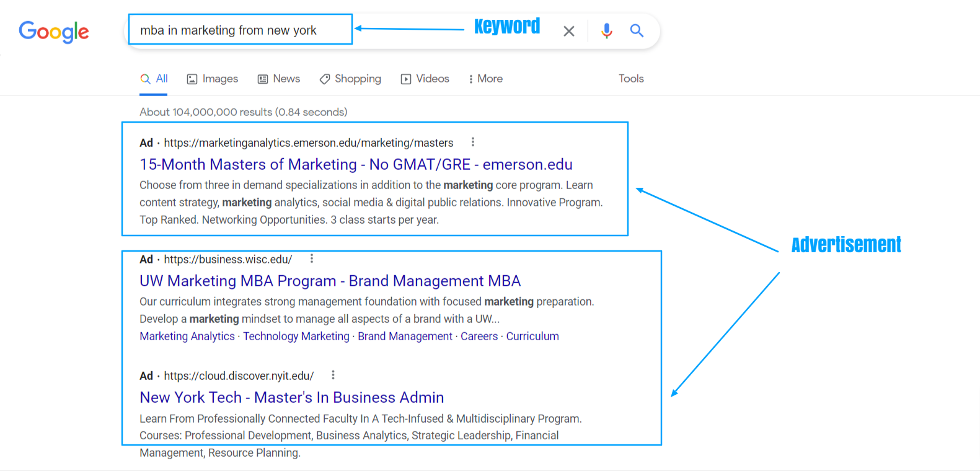Open three-dot menu beside nyit.edu ad URL
This screenshot has height=471, width=980.
click(333, 375)
